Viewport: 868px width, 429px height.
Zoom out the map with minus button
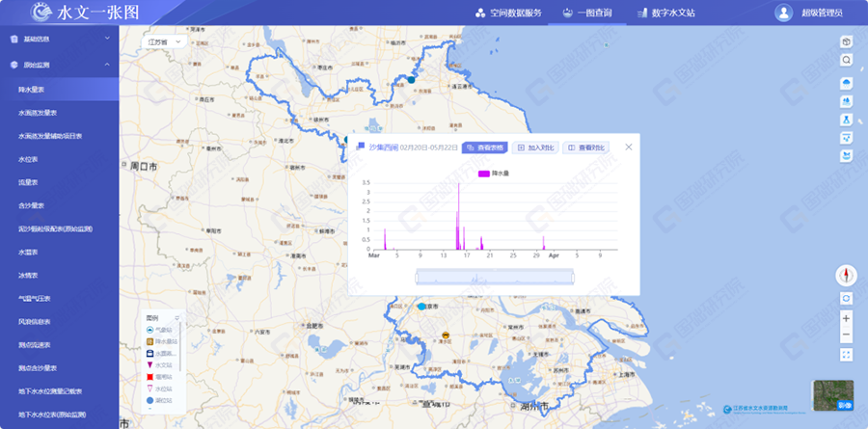click(x=846, y=335)
